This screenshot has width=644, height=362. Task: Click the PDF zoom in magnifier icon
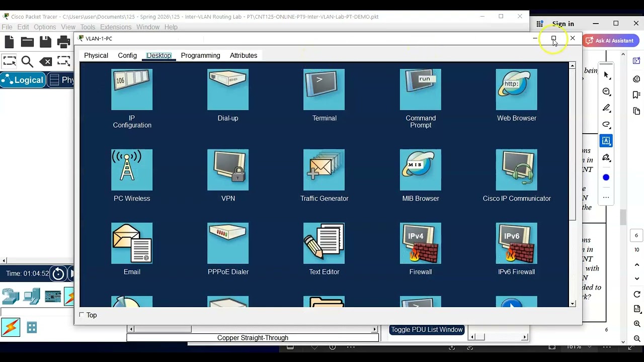point(637,324)
